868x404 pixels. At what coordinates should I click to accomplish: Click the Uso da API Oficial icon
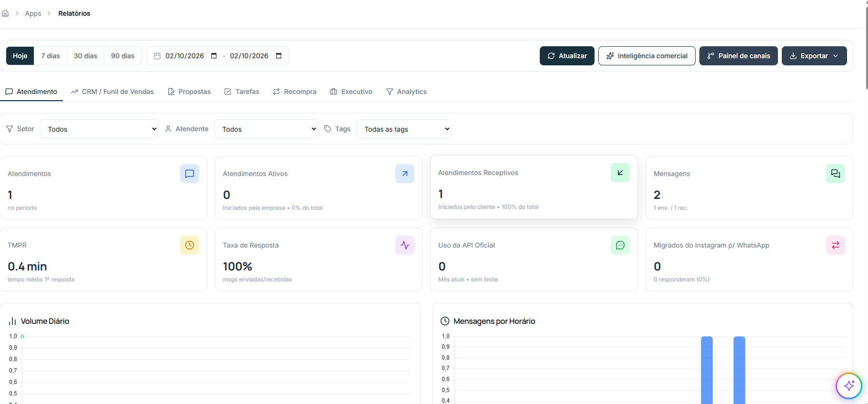point(620,245)
